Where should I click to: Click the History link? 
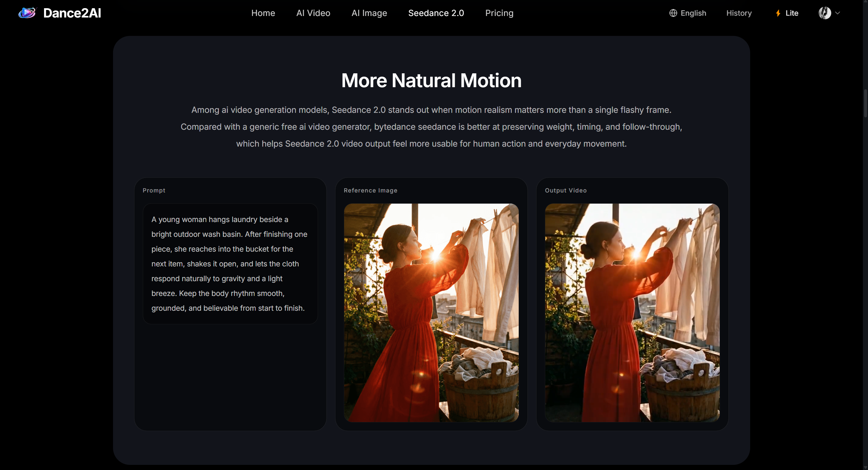tap(739, 13)
